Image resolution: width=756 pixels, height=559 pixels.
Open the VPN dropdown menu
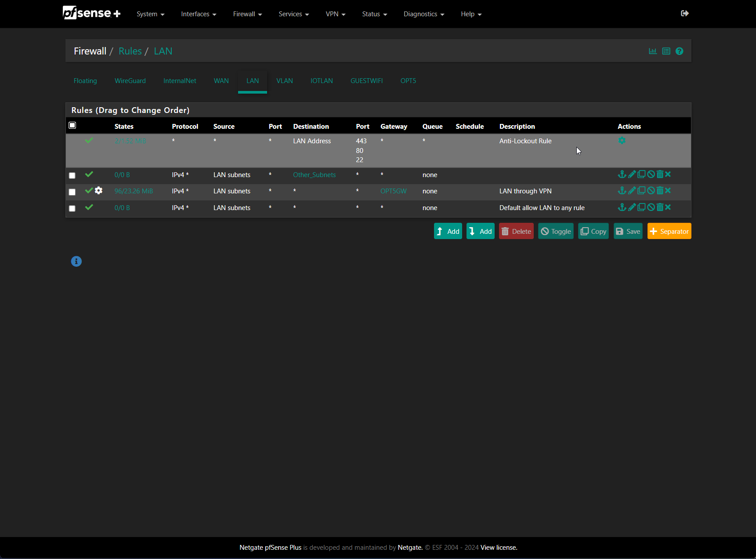[336, 14]
